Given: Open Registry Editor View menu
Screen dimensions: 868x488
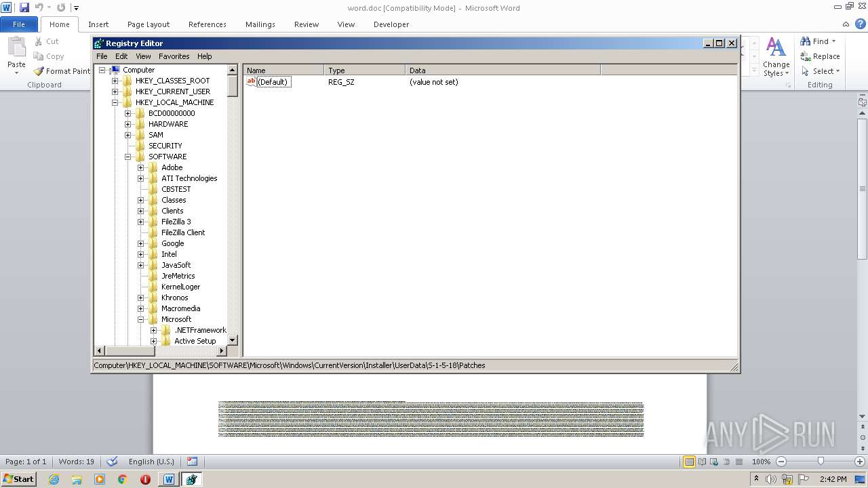Looking at the screenshot, I should pos(143,56).
